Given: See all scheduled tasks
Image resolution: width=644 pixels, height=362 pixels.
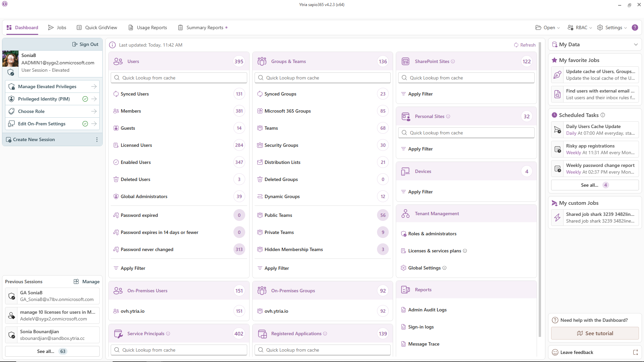Looking at the screenshot, I should pos(595,185).
